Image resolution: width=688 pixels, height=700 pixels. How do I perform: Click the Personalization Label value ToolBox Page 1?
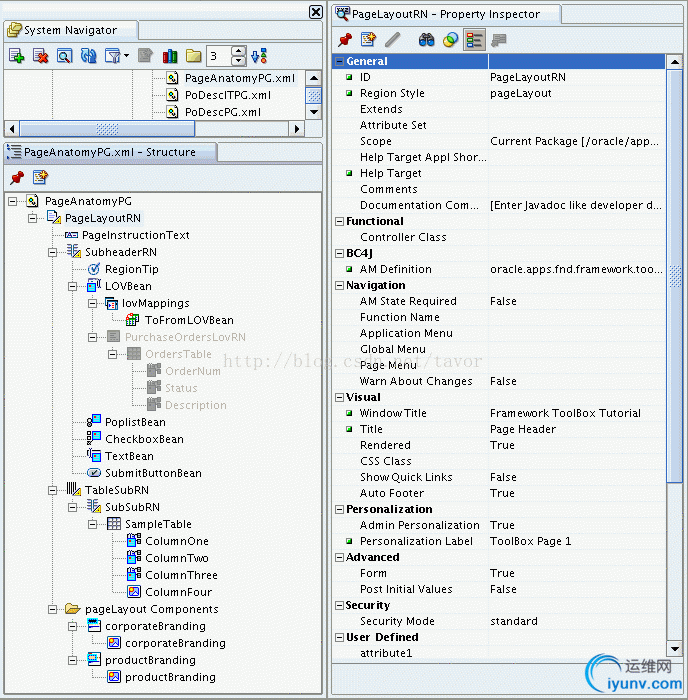tap(530, 542)
